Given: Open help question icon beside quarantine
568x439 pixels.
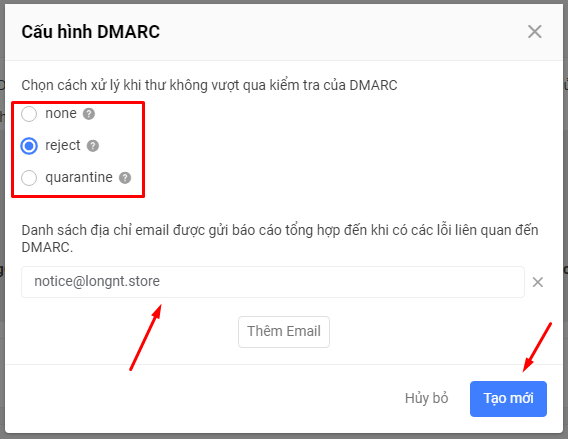Looking at the screenshot, I should click(x=125, y=178).
